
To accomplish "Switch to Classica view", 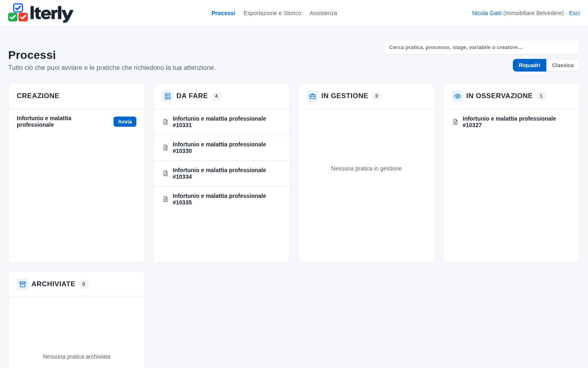I will 563,65.
